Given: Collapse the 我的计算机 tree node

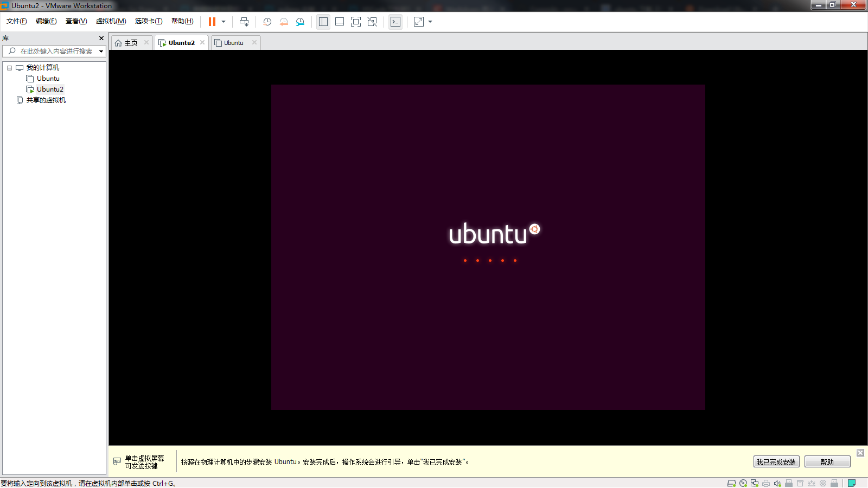Looking at the screenshot, I should coord(9,68).
